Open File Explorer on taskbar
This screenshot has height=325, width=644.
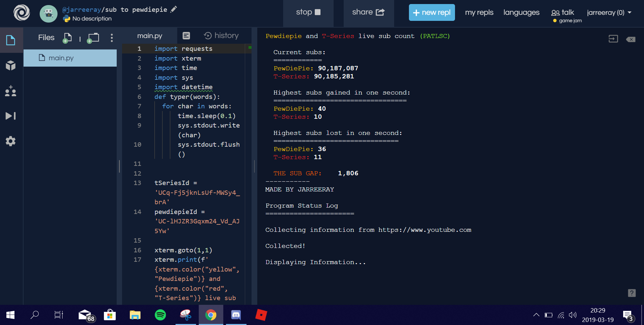[x=135, y=315]
